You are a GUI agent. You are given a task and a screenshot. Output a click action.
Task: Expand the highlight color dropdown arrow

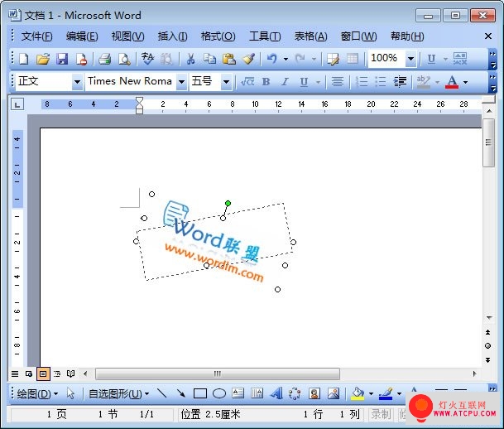point(437,82)
